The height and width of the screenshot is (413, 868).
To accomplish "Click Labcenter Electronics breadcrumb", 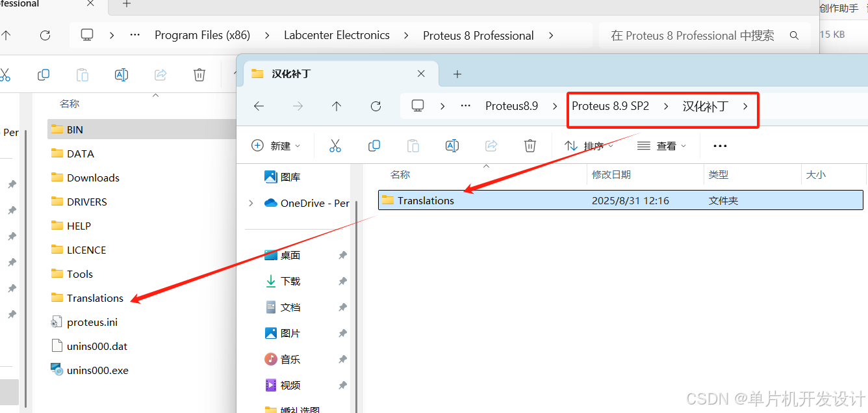I will [337, 35].
